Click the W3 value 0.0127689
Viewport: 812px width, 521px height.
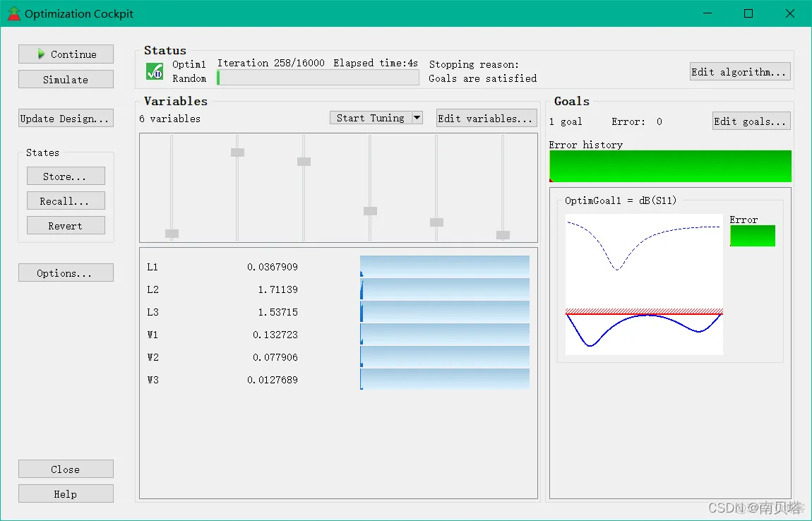(273, 380)
